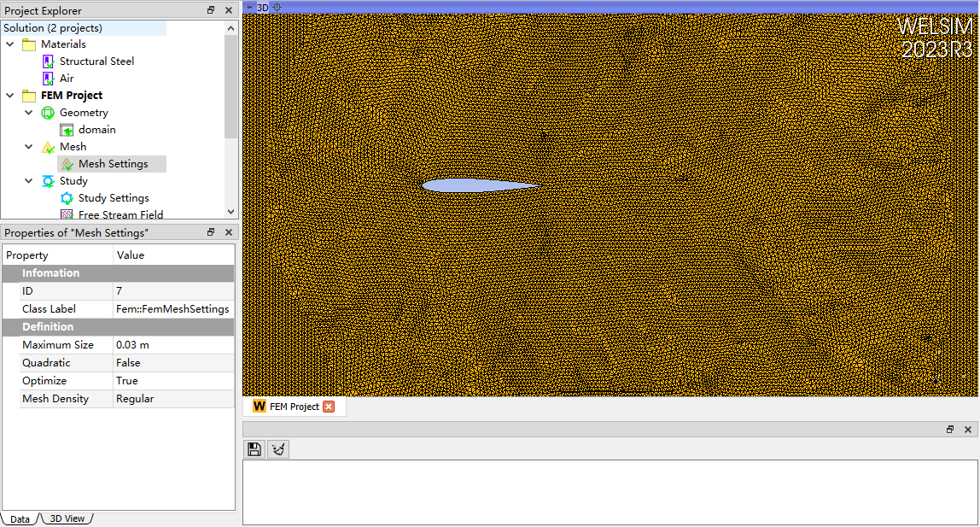Toggle the pin on the 3D viewport title bar
Image resolution: width=980 pixels, height=527 pixels.
click(250, 7)
